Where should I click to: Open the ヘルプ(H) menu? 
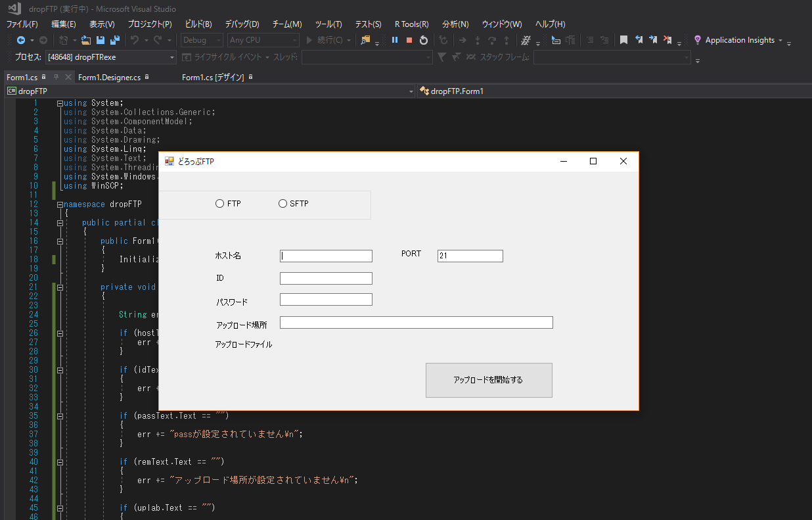(551, 24)
